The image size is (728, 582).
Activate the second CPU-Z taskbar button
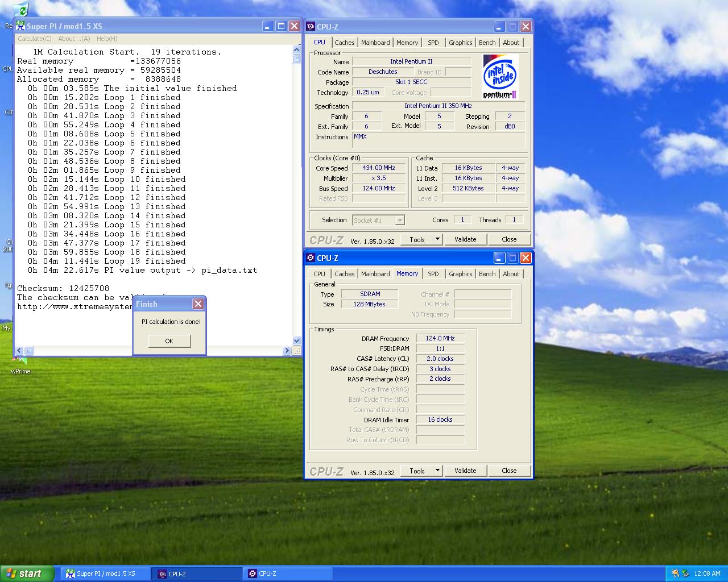click(x=287, y=573)
